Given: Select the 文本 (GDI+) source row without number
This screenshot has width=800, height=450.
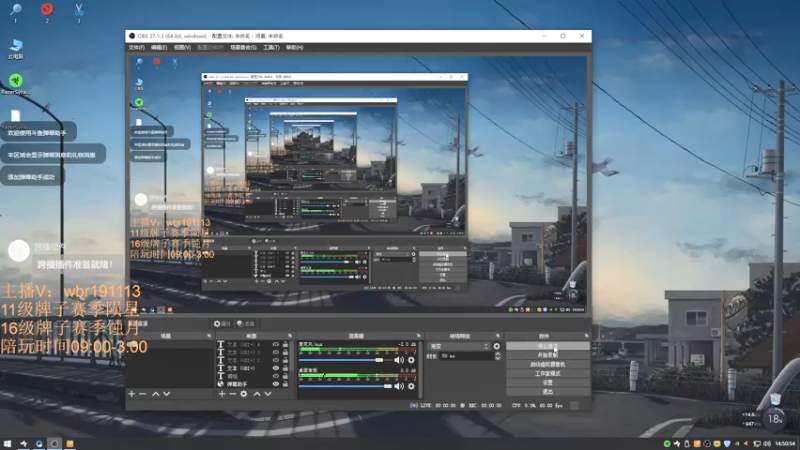Looking at the screenshot, I should pos(250,368).
